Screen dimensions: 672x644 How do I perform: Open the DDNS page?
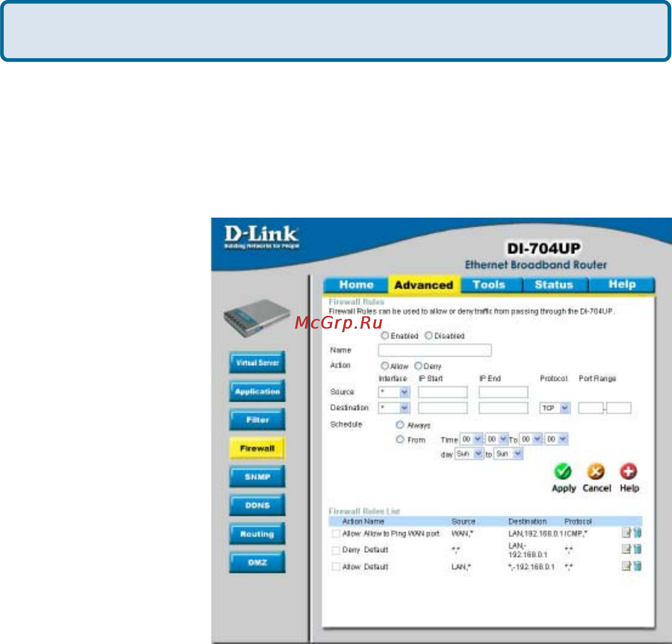coord(257,505)
